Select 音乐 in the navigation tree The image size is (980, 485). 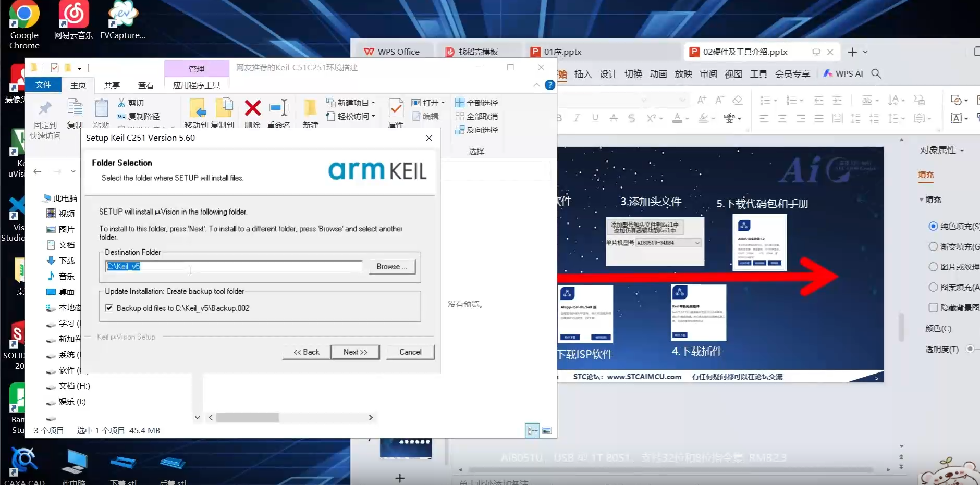coord(61,276)
